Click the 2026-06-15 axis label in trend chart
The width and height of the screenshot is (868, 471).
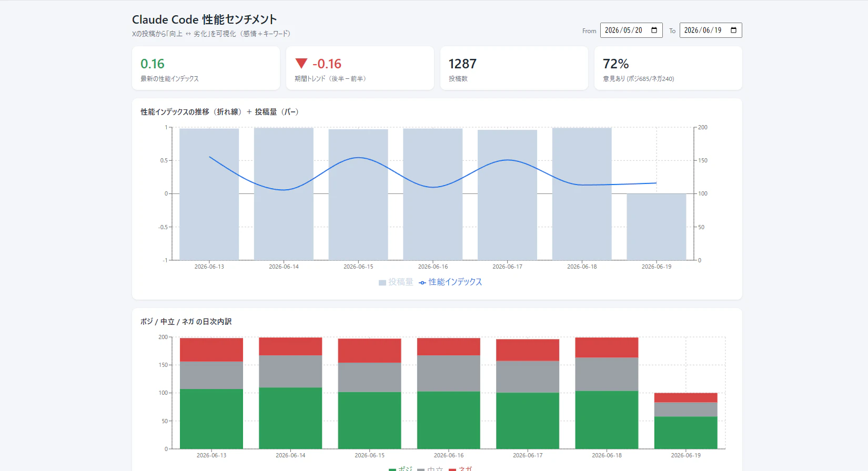tap(358, 267)
